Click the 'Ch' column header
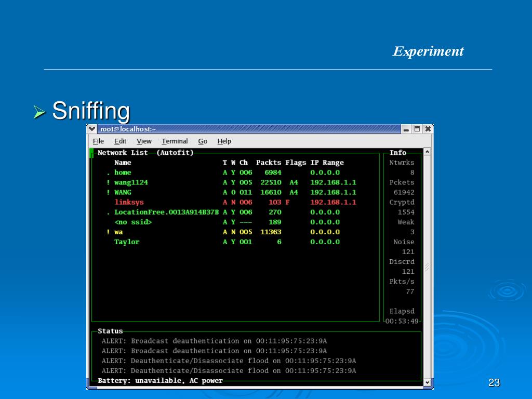Viewport: 532px width, 399px height. tap(244, 163)
